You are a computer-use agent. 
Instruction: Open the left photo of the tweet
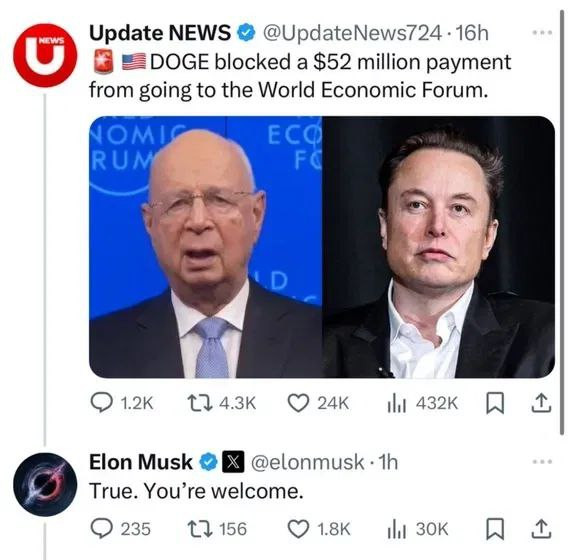[x=205, y=247]
